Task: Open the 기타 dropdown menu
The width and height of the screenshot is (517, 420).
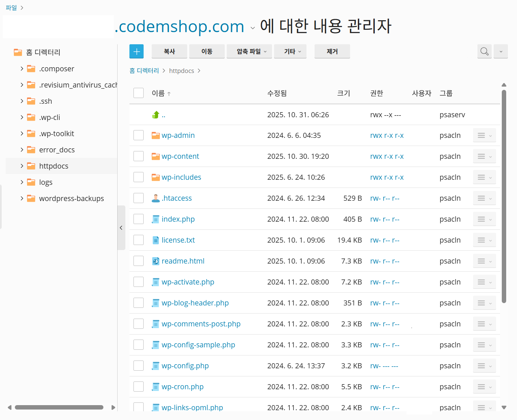Action: [x=290, y=51]
